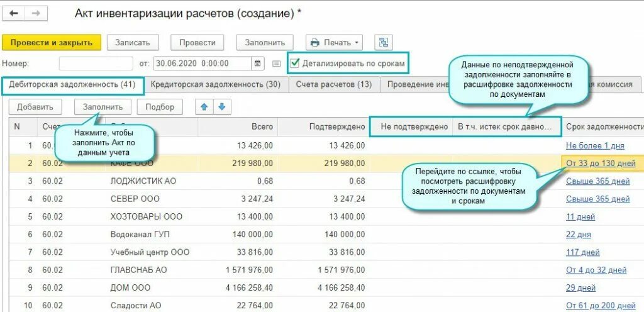Open the Печать dropdown
644x312 pixels.
(335, 42)
